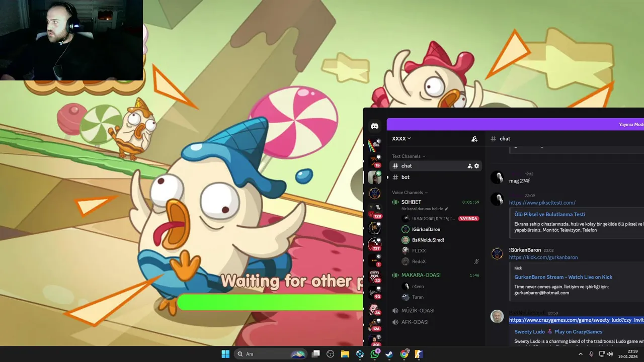Open the server icon with 728 badge

coord(374,210)
